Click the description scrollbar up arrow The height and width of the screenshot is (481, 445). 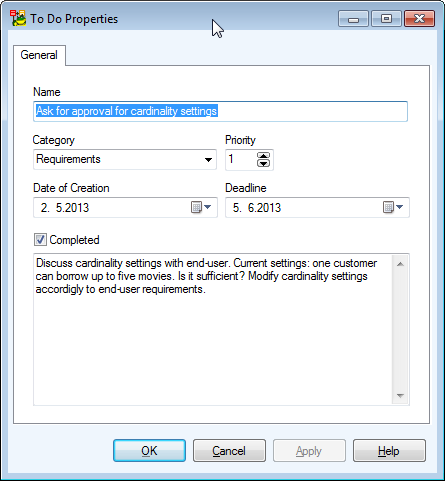[x=400, y=264]
